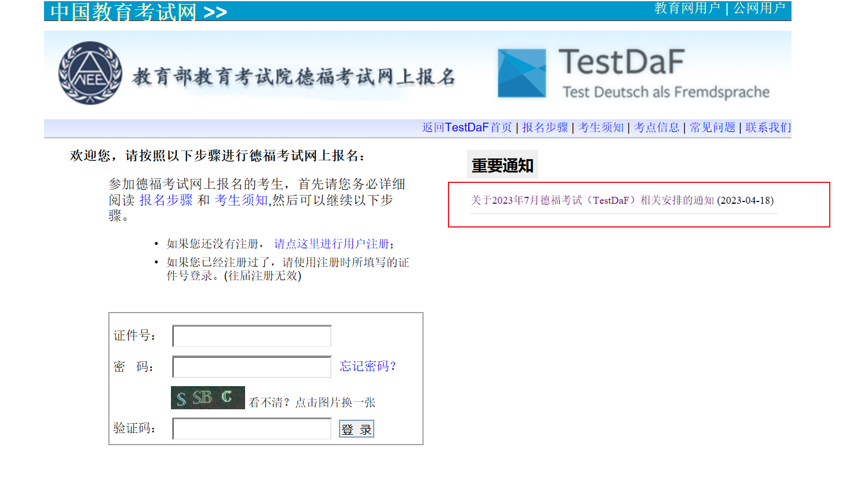Open 常见问题 navigation item

point(713,127)
